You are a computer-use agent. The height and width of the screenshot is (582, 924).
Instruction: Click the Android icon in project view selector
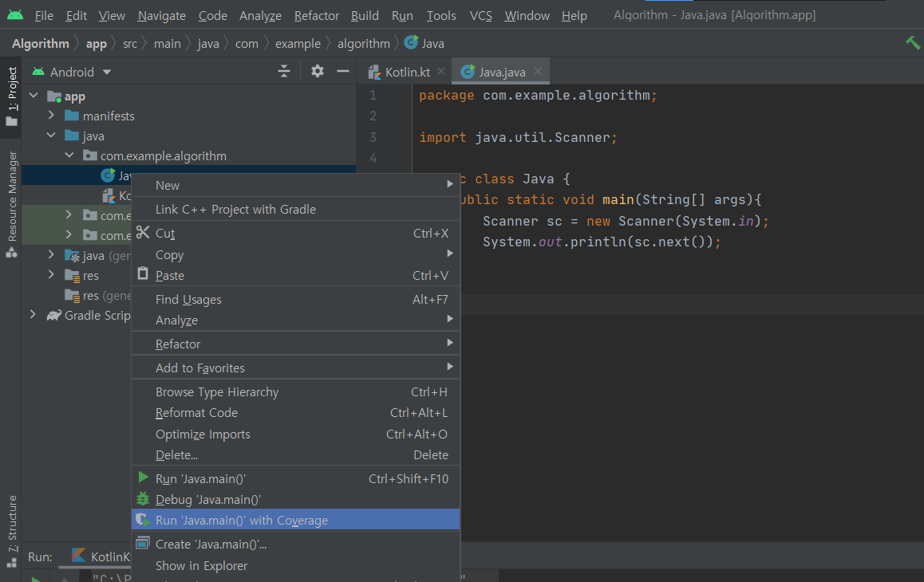click(38, 71)
